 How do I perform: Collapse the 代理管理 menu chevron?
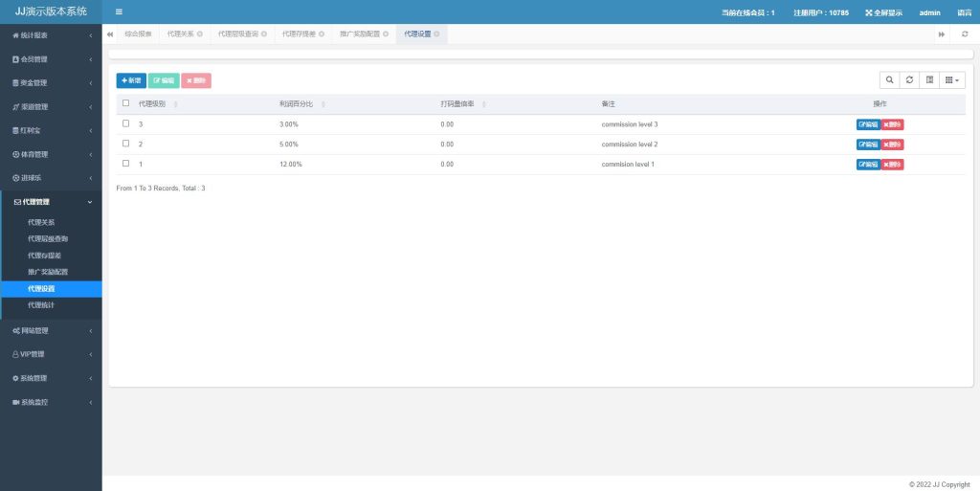[x=90, y=202]
